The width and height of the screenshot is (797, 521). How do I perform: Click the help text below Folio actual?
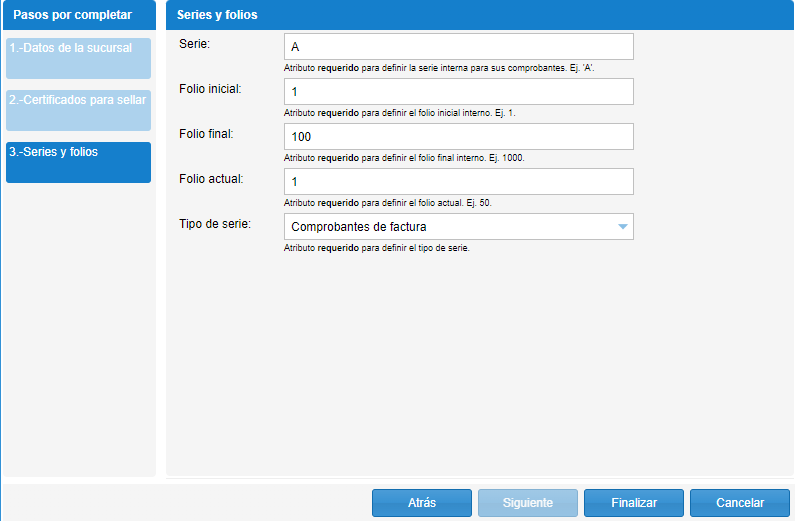(388, 203)
